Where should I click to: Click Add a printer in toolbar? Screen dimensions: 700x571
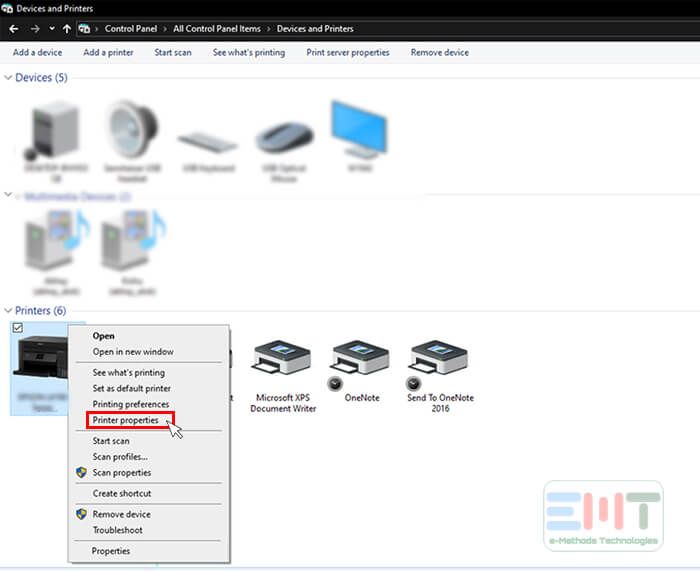(x=108, y=52)
